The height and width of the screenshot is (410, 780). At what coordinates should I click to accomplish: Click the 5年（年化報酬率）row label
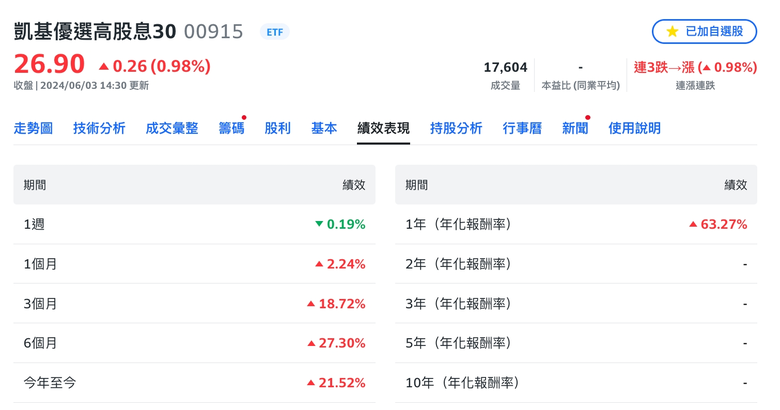(x=458, y=343)
